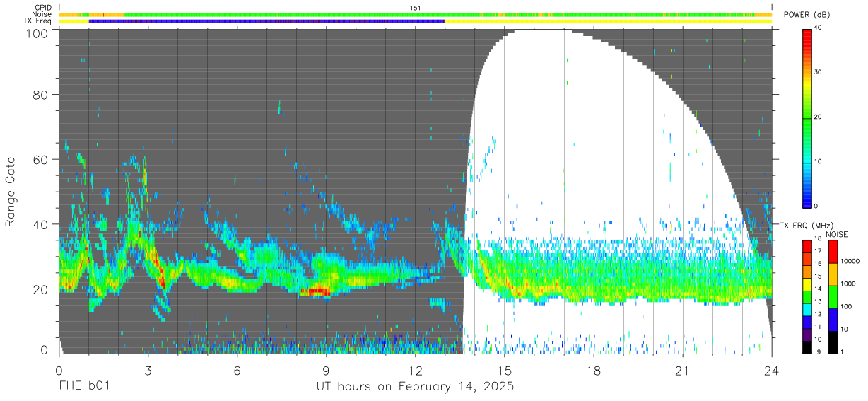Click the TX FRQ (MHz) legend title
Viewport: 868px width, 401px height.
point(807,225)
